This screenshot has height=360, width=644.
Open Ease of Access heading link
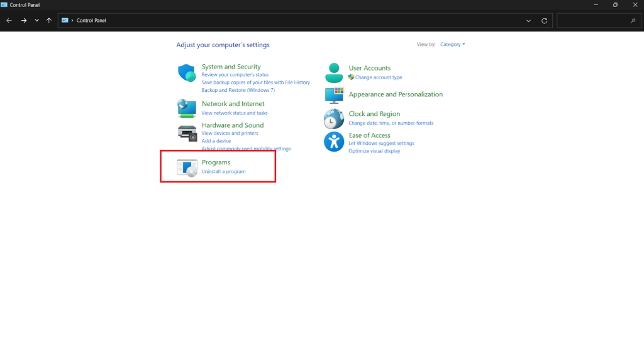369,135
